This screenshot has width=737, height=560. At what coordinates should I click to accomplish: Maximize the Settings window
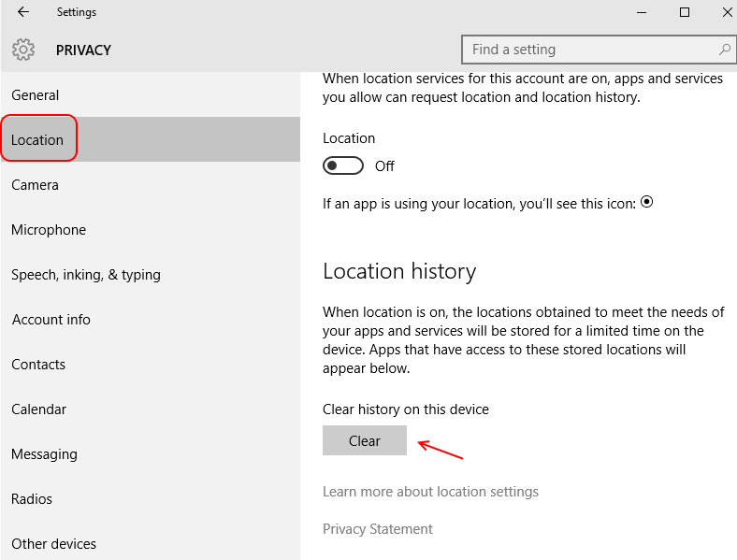point(685,12)
